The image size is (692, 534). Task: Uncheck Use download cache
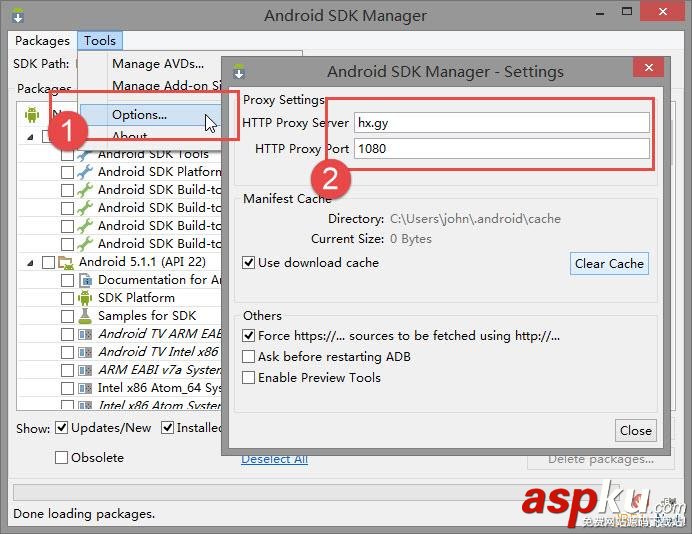[248, 263]
